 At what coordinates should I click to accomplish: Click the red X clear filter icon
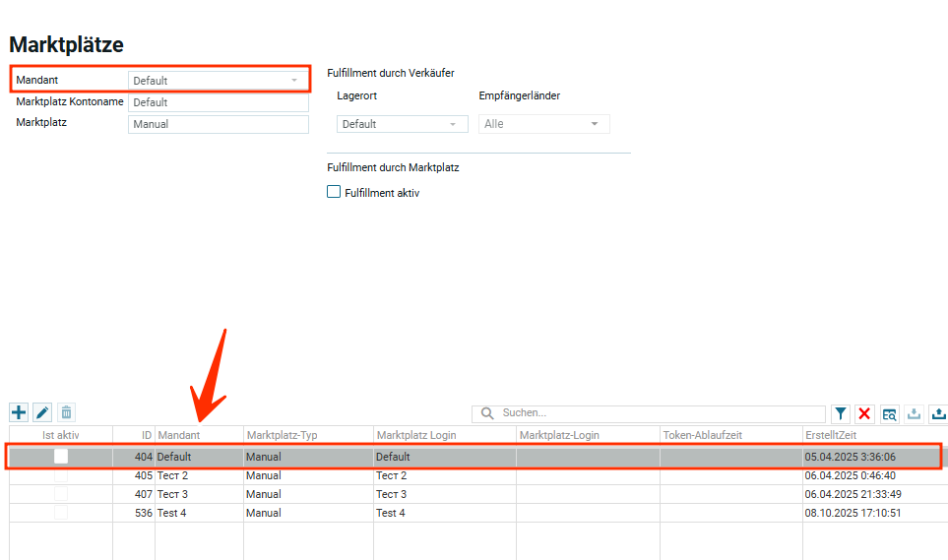[x=864, y=414]
